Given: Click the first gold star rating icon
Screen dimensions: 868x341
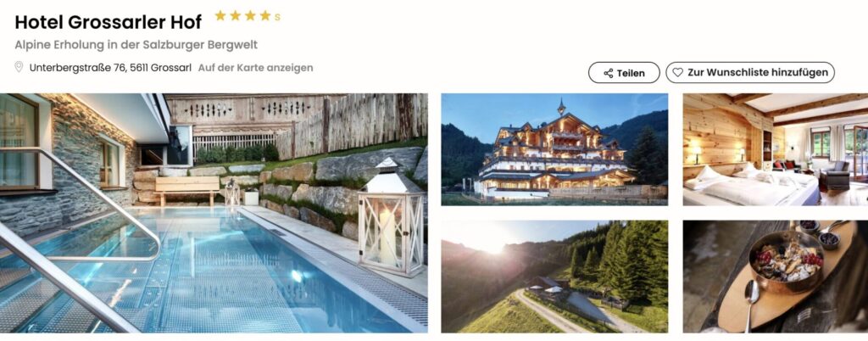Looking at the screenshot, I should tap(220, 15).
